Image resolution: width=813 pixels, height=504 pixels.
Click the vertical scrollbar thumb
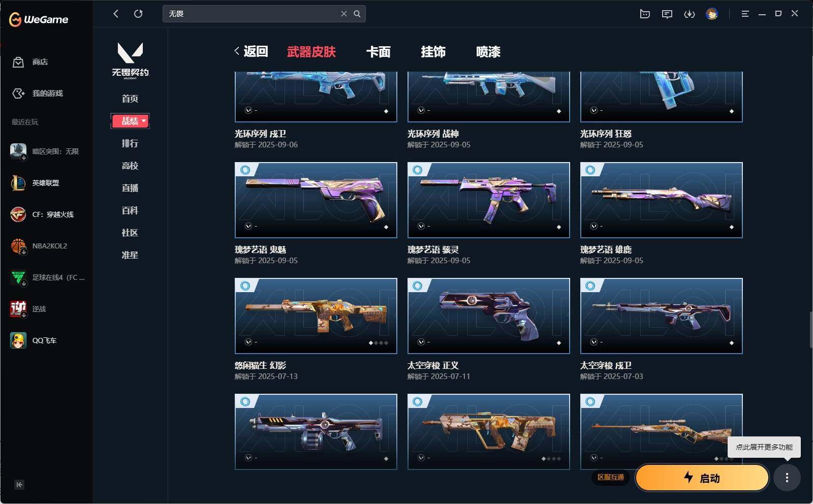point(810,330)
